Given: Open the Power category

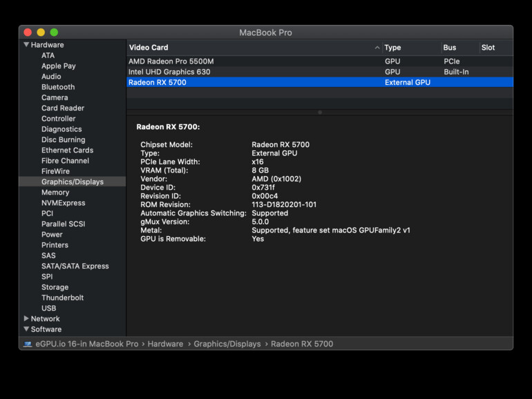Looking at the screenshot, I should click(x=52, y=234).
